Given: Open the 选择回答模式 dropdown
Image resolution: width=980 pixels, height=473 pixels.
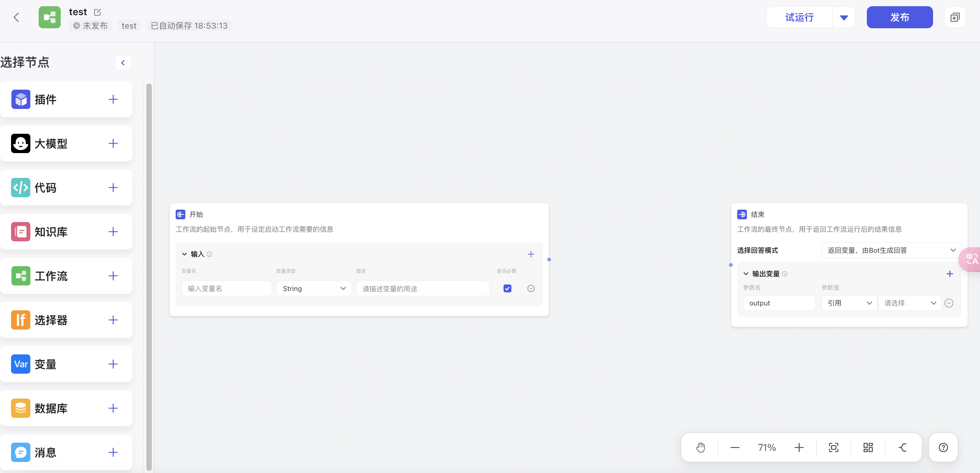Looking at the screenshot, I should click(x=891, y=250).
